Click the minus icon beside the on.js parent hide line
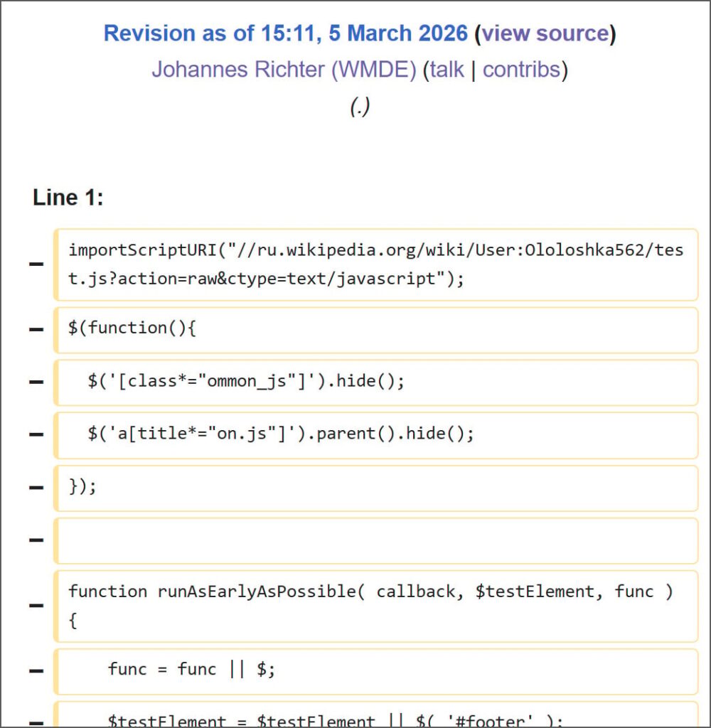711x728 pixels. [x=35, y=434]
